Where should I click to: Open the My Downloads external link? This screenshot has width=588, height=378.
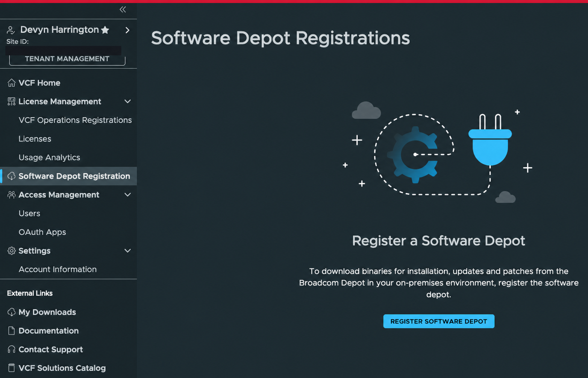47,312
